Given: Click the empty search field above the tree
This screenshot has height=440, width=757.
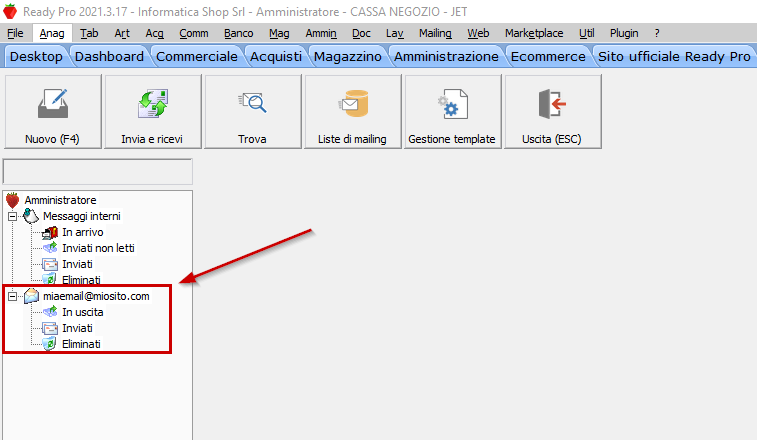Looking at the screenshot, I should coord(98,171).
